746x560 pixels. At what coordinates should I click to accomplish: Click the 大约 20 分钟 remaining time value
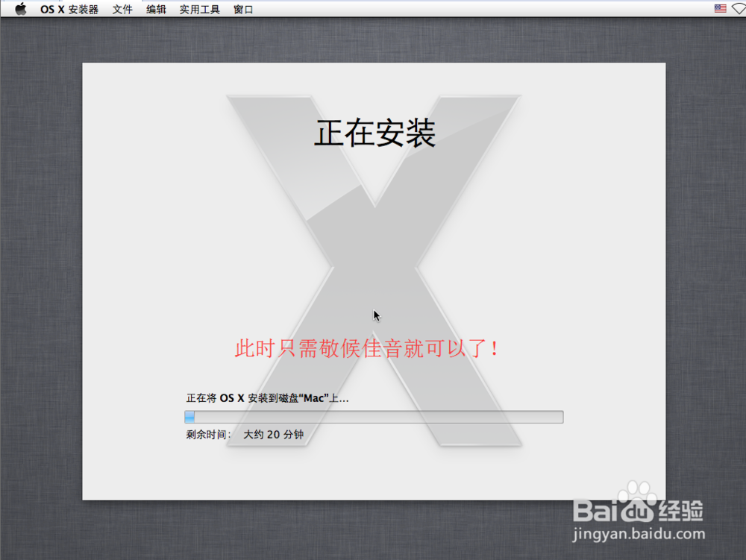point(274,435)
